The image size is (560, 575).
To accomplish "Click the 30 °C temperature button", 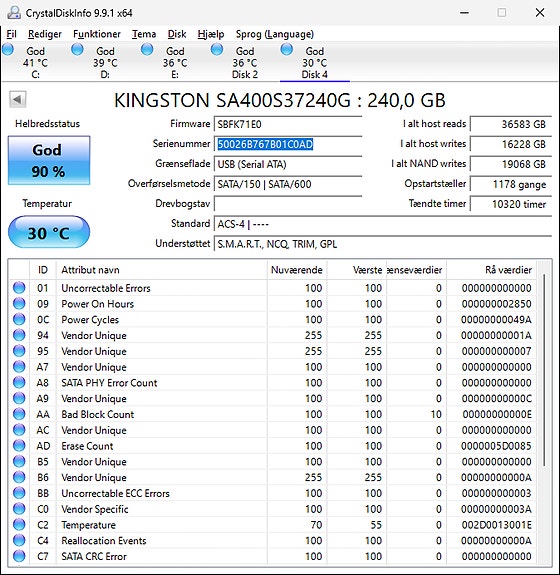I will (x=49, y=233).
